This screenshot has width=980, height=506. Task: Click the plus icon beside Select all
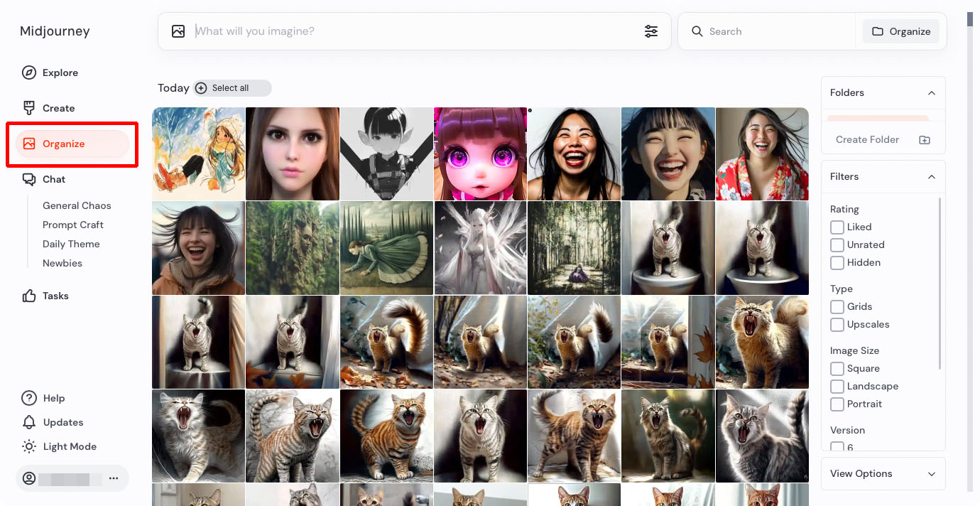[x=201, y=88]
